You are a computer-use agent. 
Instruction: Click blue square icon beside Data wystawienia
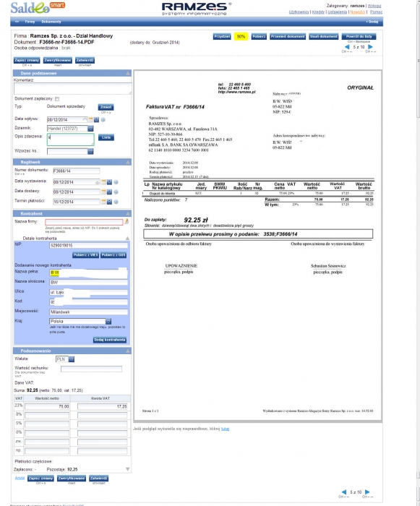[x=109, y=182]
